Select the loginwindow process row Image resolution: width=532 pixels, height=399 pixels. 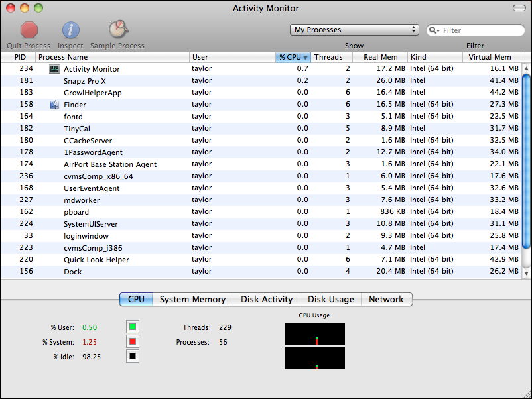(x=261, y=236)
